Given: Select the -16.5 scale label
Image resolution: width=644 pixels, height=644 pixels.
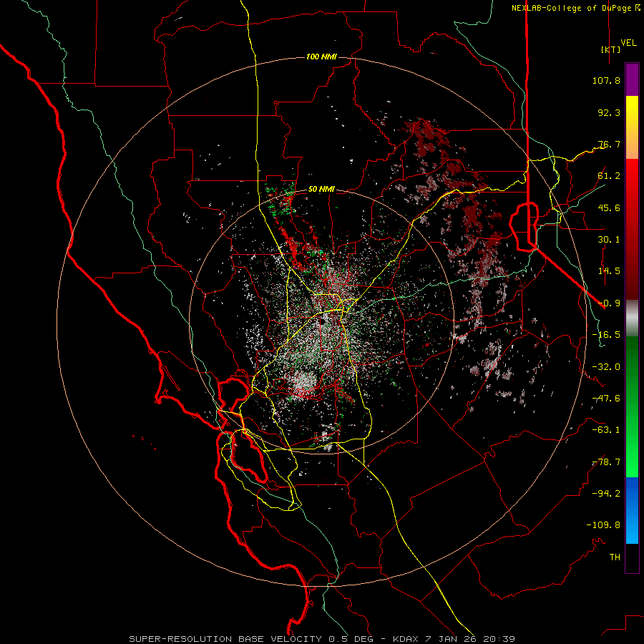Looking at the screenshot, I should click(x=606, y=335).
